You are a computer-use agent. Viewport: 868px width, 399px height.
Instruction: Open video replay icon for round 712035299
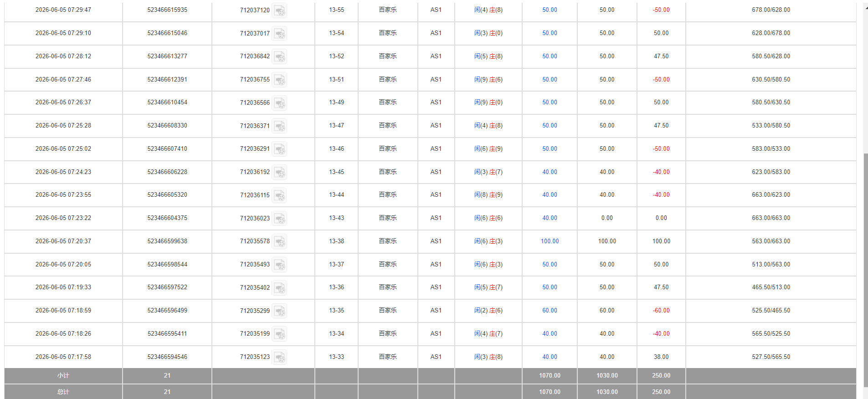(279, 311)
